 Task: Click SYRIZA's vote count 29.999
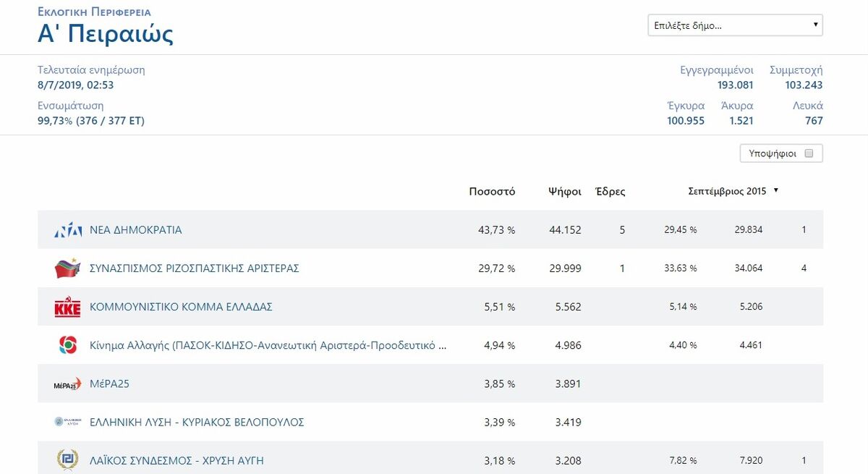click(565, 268)
